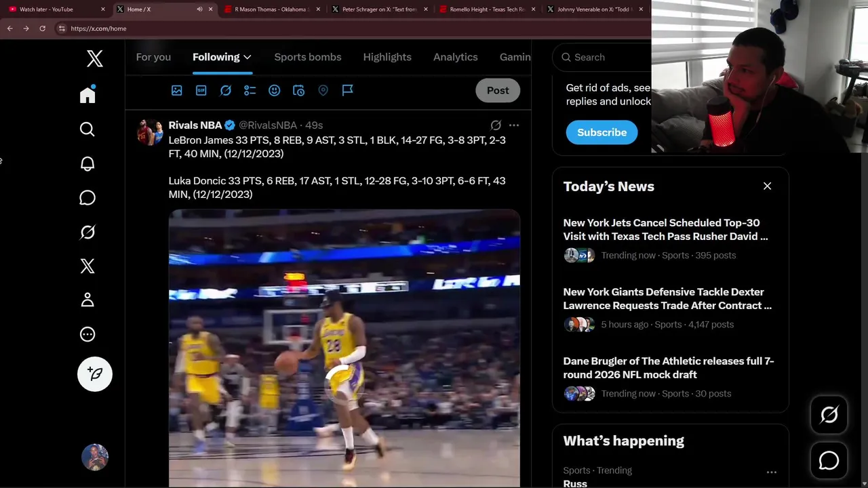Viewport: 868px width, 488px height.
Task: Click Grok icon on Rivals NBA post
Action: tap(496, 125)
